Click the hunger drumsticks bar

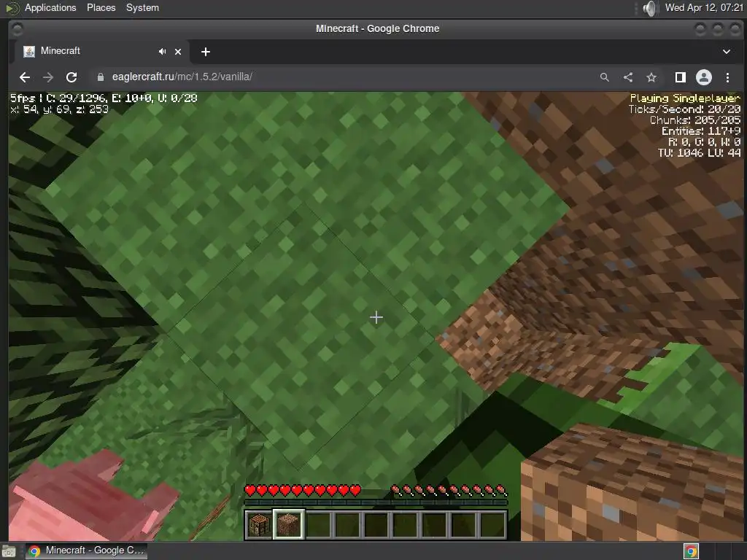449,490
